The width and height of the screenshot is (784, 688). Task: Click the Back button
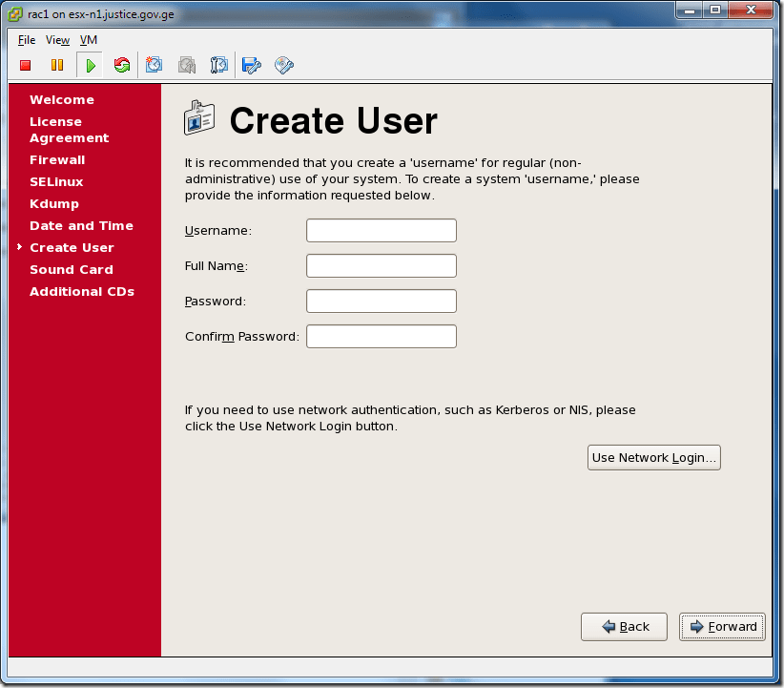pyautogui.click(x=624, y=626)
